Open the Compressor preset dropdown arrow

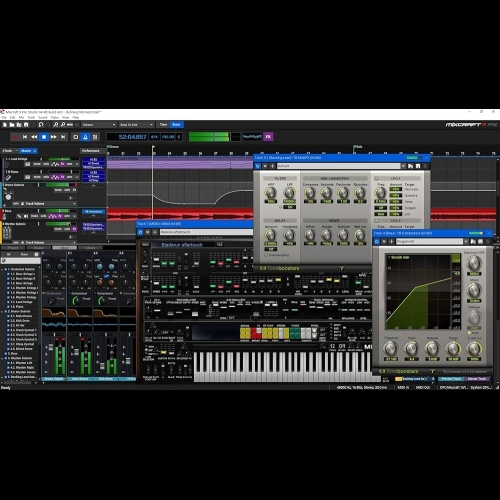coord(466,241)
